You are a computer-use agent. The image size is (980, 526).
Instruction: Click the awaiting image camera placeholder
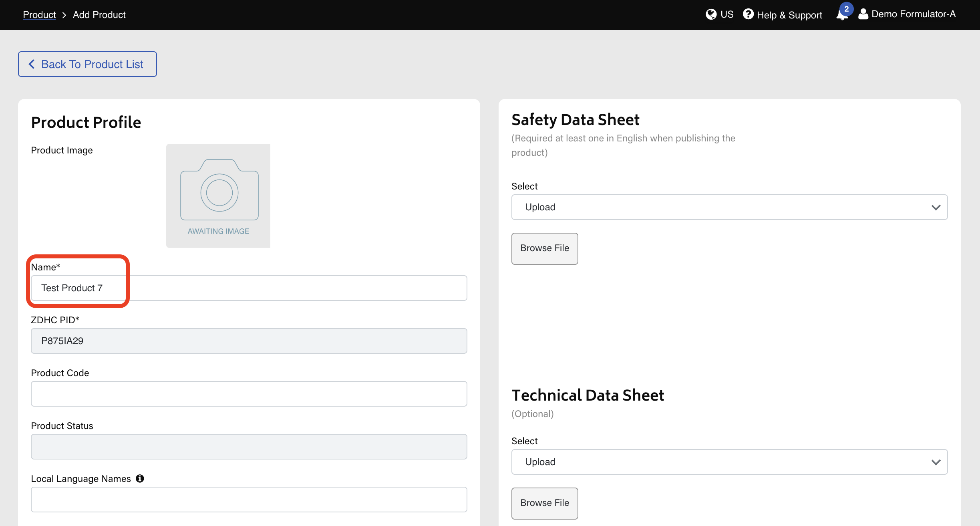(218, 195)
